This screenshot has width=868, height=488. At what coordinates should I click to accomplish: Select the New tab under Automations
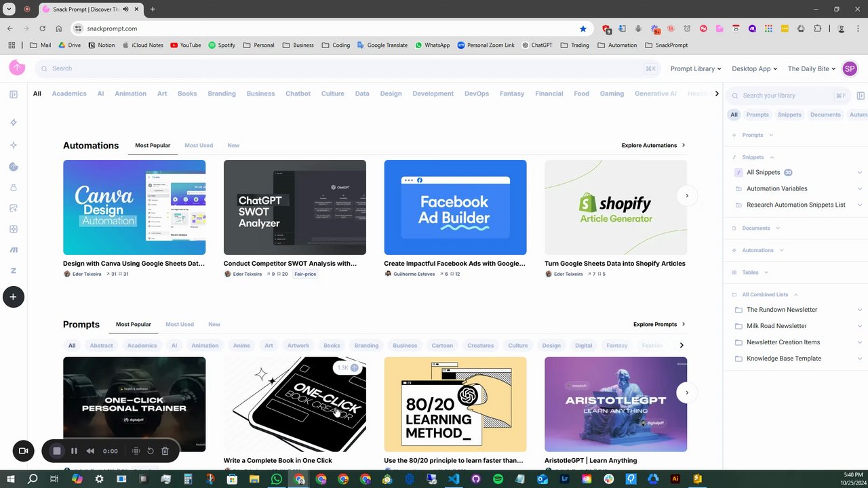[x=233, y=145]
